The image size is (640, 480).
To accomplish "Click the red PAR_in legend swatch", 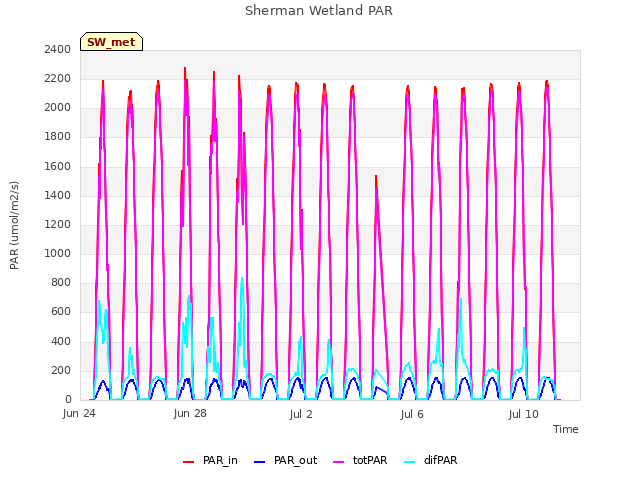I will (x=188, y=462).
